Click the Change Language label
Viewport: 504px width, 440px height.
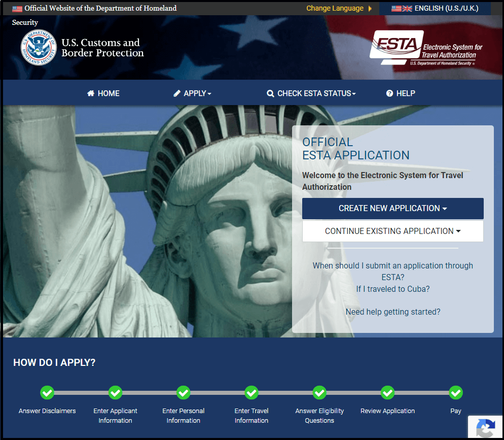point(335,8)
